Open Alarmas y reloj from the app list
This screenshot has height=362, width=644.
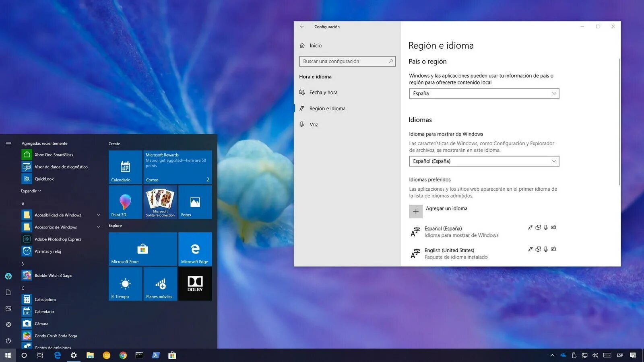pyautogui.click(x=47, y=251)
